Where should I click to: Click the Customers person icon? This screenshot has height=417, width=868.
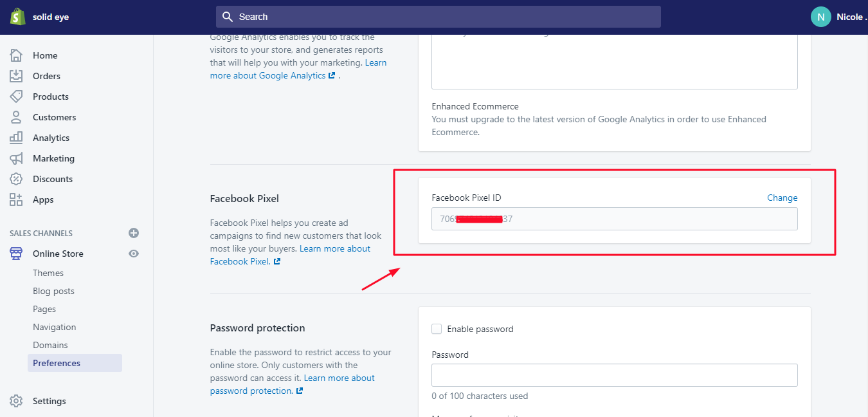pyautogui.click(x=16, y=117)
